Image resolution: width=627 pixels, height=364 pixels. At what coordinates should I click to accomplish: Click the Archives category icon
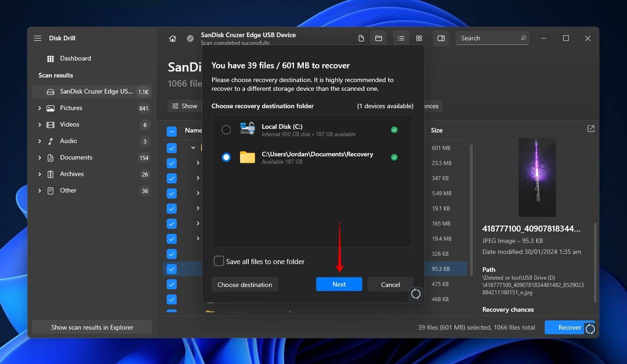[x=50, y=174]
